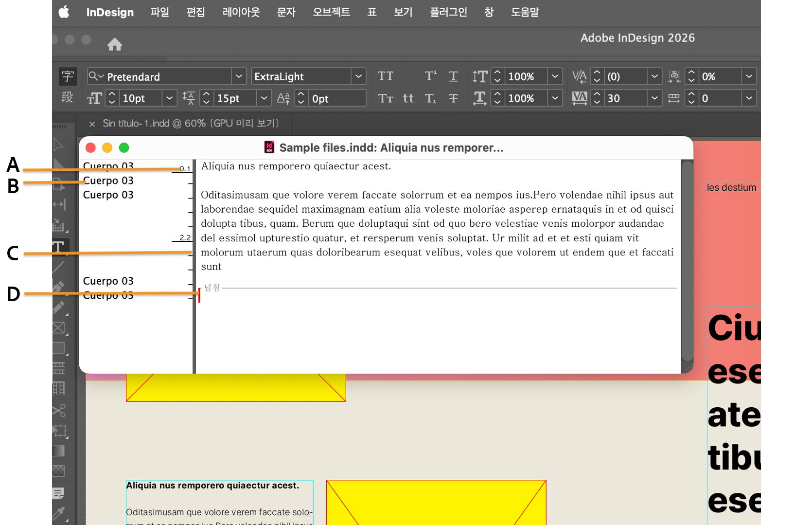Click the baseline shift icon
This screenshot has width=812, height=525.
pyautogui.click(x=283, y=98)
